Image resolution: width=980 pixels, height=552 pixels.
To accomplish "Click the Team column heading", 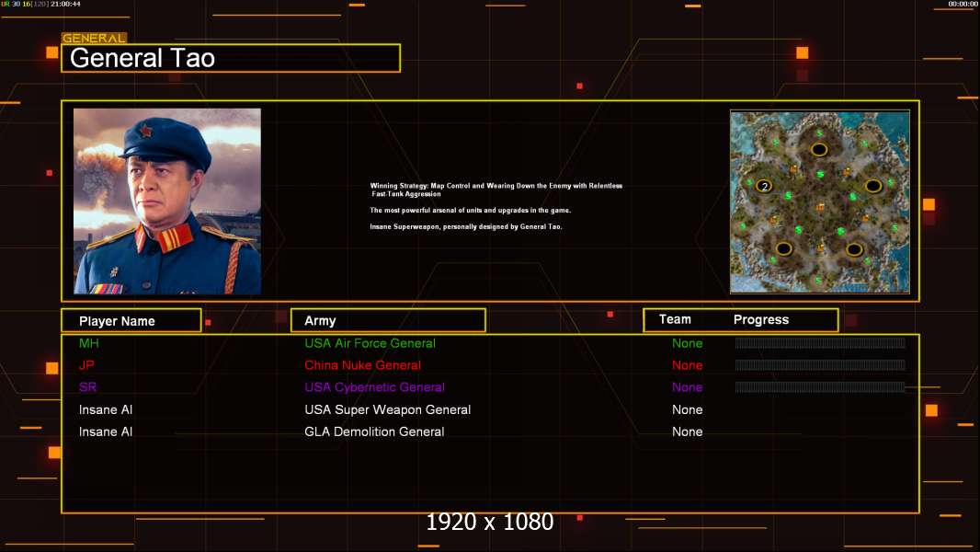I will tap(675, 319).
